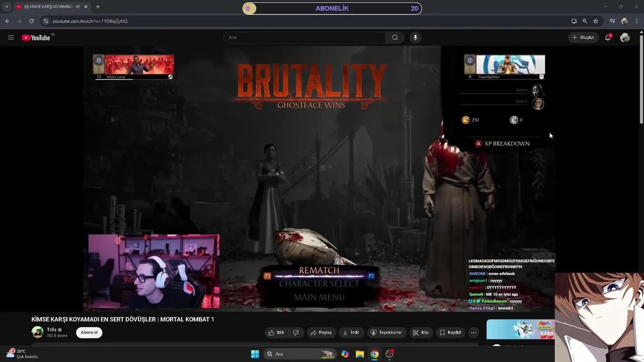Download the video with İndir
Viewport: 644px width, 362px height.
point(351,332)
